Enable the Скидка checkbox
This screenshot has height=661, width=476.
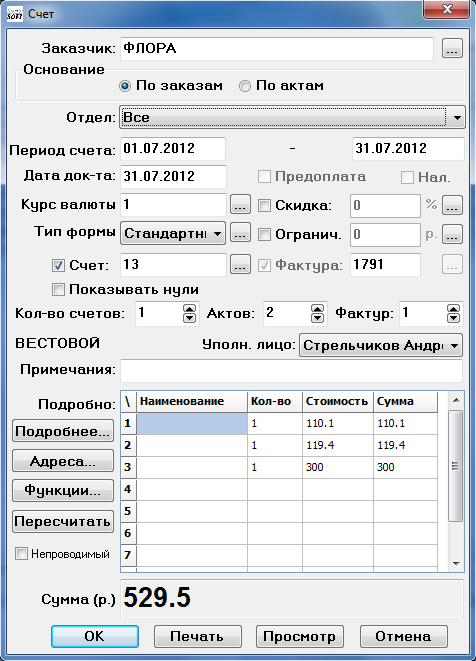pyautogui.click(x=264, y=205)
